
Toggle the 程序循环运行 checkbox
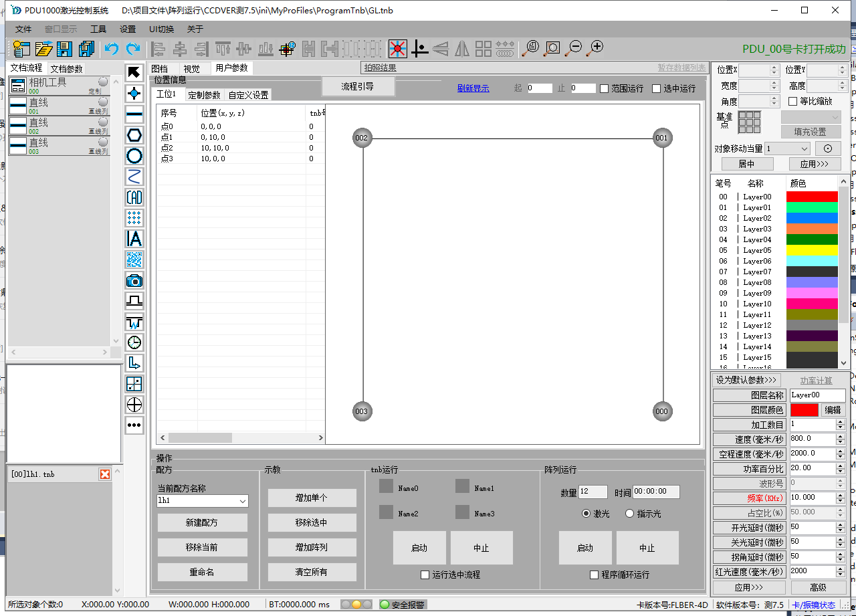(x=594, y=575)
